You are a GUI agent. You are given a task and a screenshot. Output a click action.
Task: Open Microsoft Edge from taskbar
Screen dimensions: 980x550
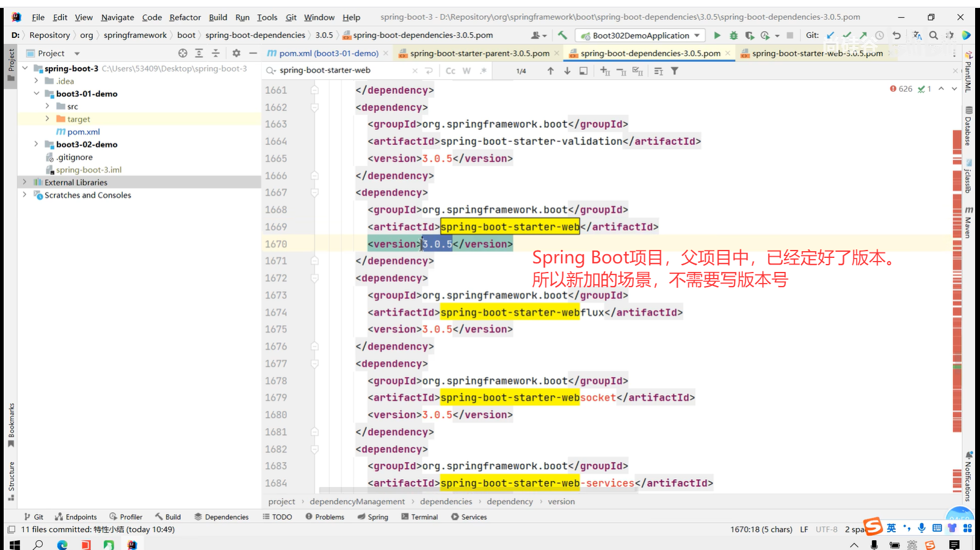[x=62, y=544]
